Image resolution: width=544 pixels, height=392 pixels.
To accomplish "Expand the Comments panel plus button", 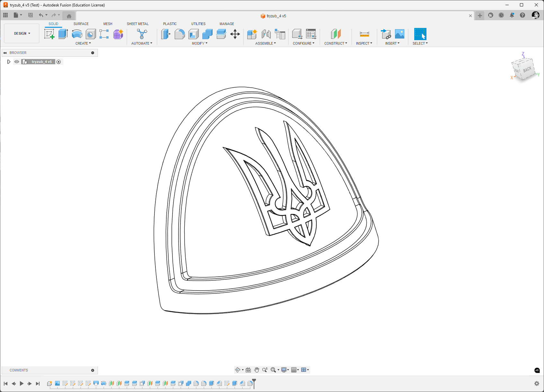I will pyautogui.click(x=93, y=370).
